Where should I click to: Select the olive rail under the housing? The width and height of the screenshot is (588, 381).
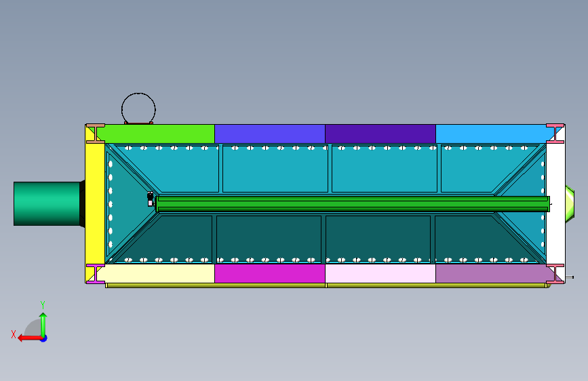tap(328, 285)
